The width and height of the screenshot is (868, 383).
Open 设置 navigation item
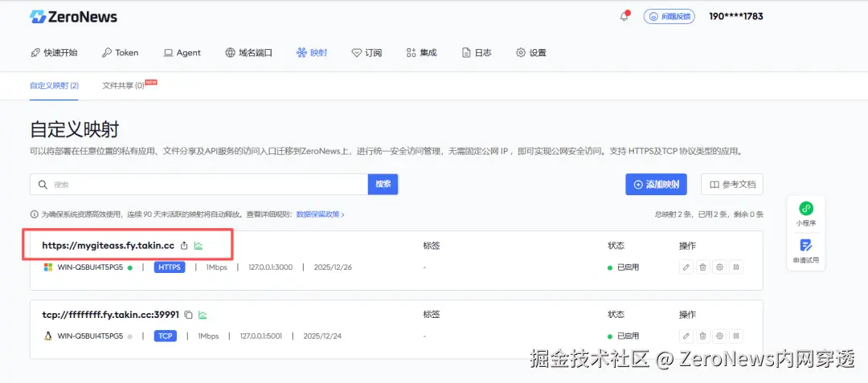pos(531,52)
